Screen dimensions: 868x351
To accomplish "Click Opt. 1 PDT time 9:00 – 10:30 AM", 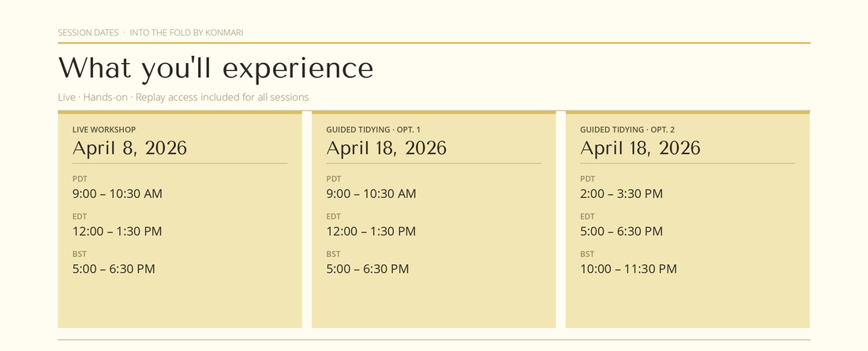I will tap(371, 193).
